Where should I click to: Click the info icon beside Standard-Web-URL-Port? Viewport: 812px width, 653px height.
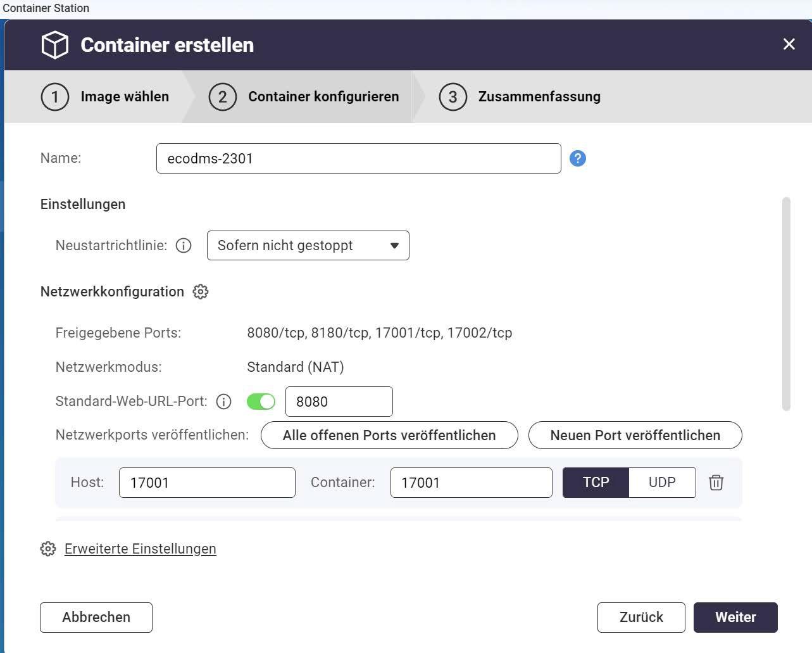tap(223, 402)
